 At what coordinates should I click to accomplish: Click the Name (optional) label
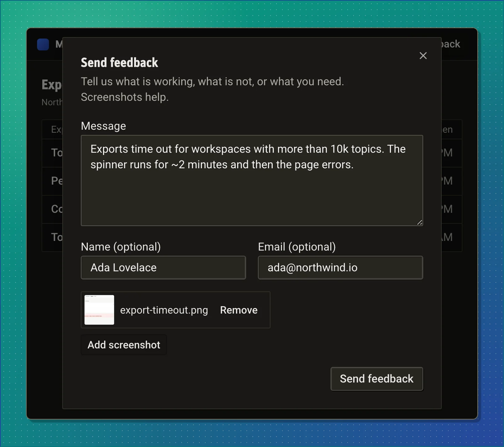click(x=121, y=247)
